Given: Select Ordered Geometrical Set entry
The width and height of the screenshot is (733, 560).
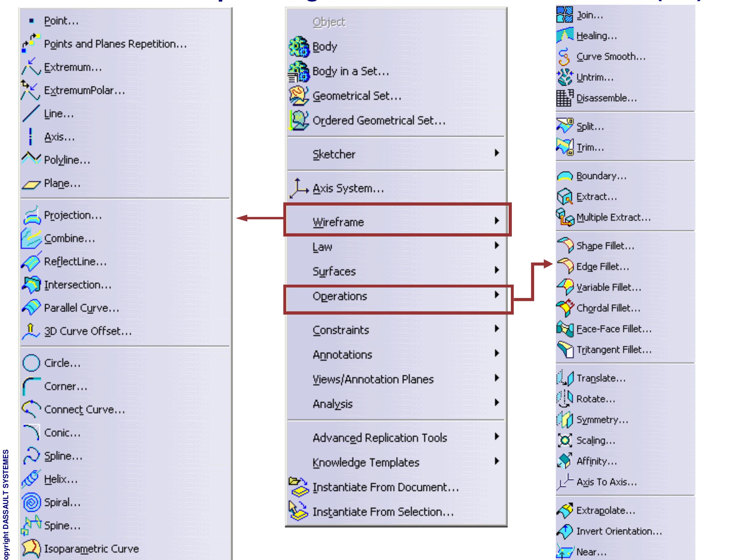Looking at the screenshot, I should click(379, 121).
